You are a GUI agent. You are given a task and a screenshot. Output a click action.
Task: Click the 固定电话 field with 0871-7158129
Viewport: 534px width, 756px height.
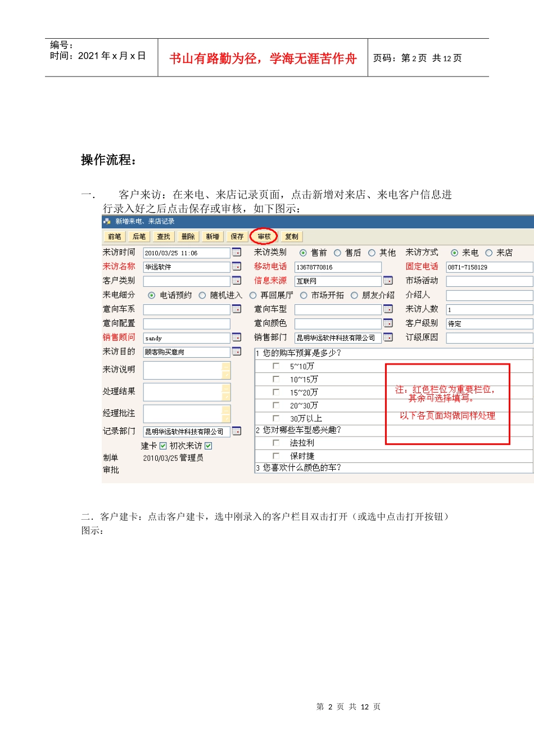tap(490, 267)
